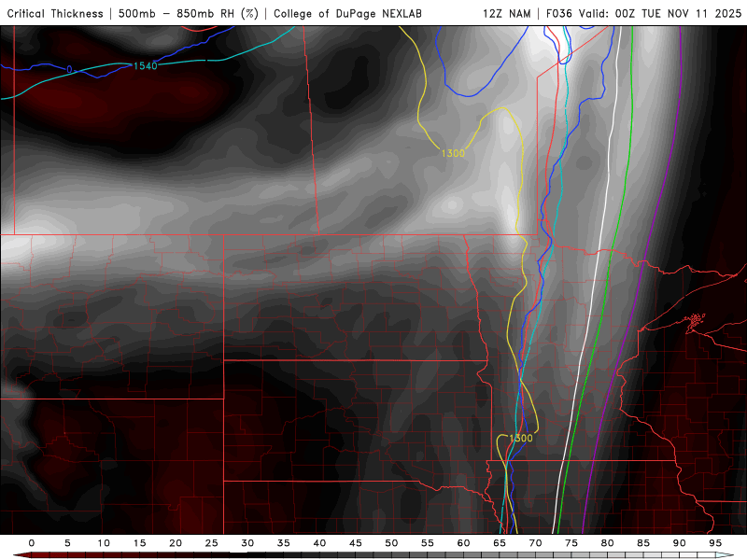Select the lower yellow "1300" contour label
This screenshot has width=747, height=560.
tap(521, 438)
